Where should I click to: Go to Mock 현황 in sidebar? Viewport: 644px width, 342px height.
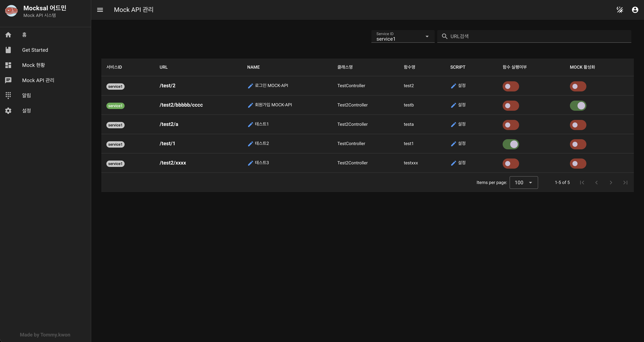click(33, 65)
